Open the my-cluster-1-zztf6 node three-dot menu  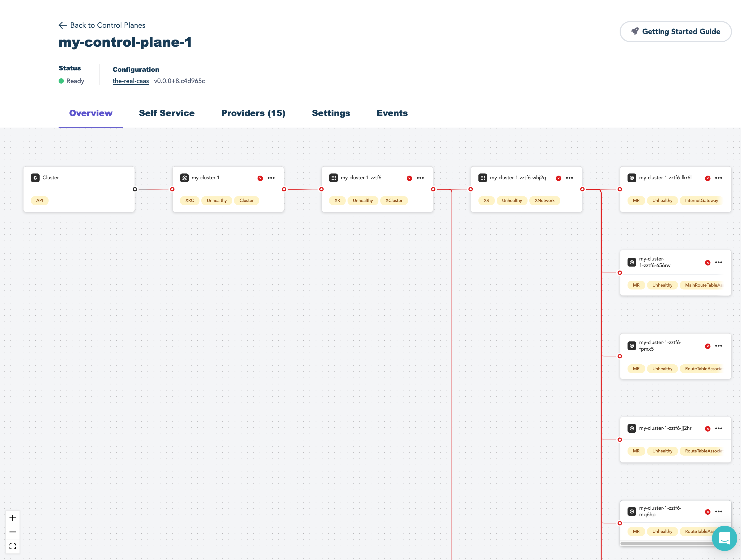point(420,178)
